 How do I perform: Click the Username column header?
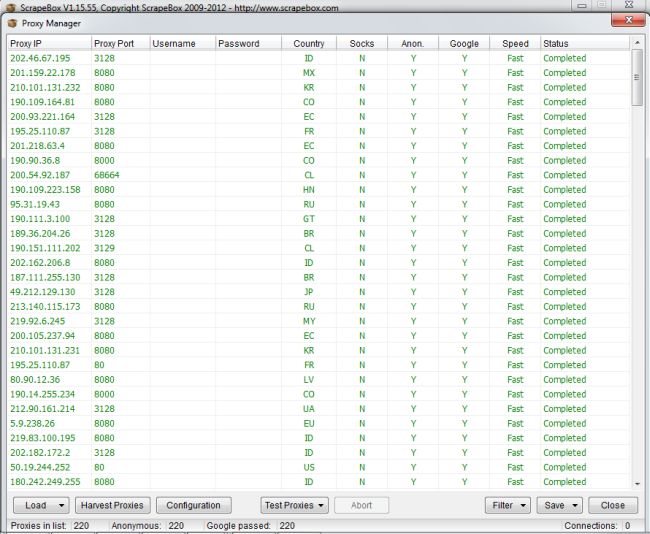point(183,44)
